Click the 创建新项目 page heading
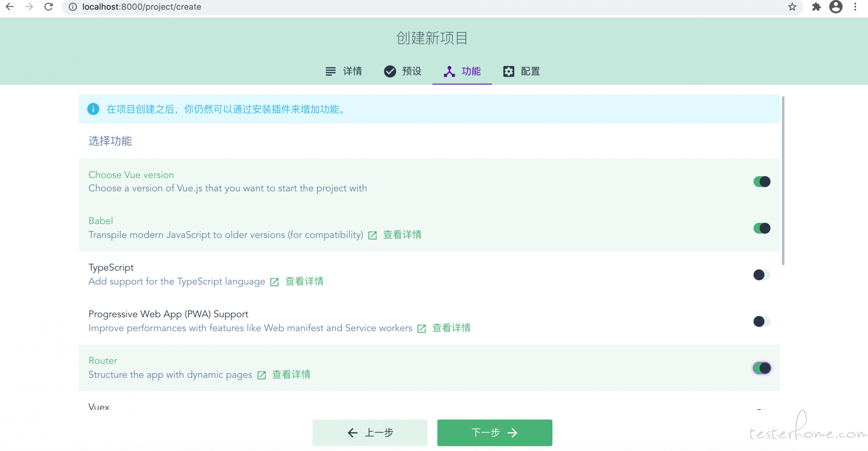The image size is (868, 451). tap(432, 38)
